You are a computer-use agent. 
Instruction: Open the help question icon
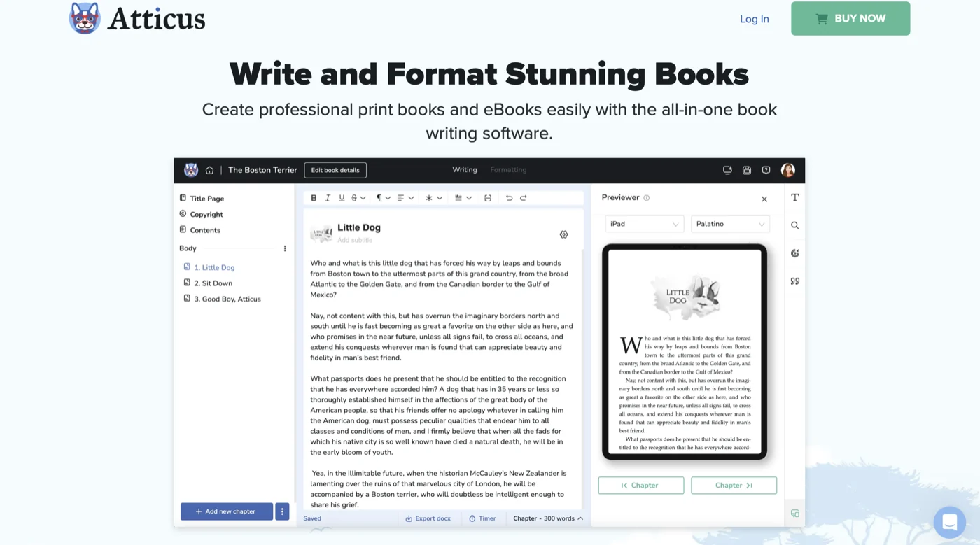point(766,170)
